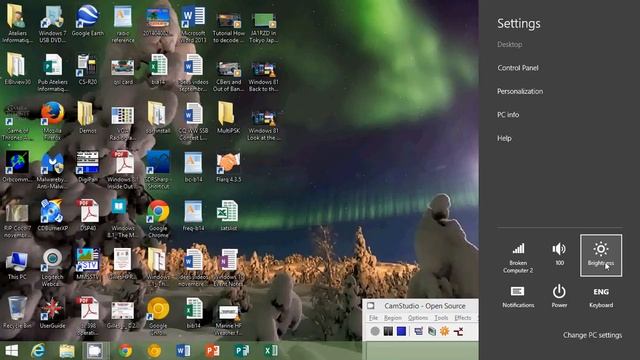The image size is (640, 360).
Task: Select the DSP40 PDF file on desktop
Action: (87, 215)
